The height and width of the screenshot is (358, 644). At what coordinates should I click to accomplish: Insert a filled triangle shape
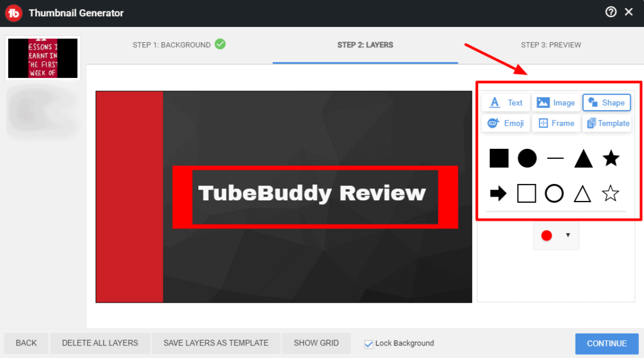coord(583,158)
